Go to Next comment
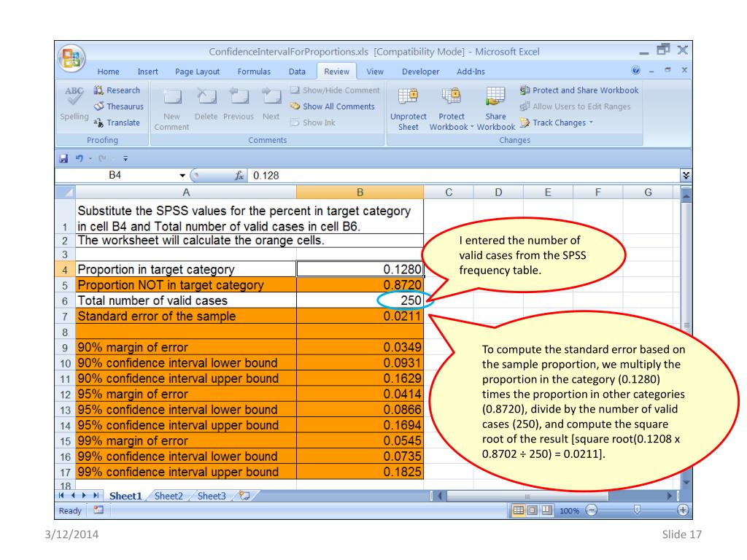 pos(271,104)
